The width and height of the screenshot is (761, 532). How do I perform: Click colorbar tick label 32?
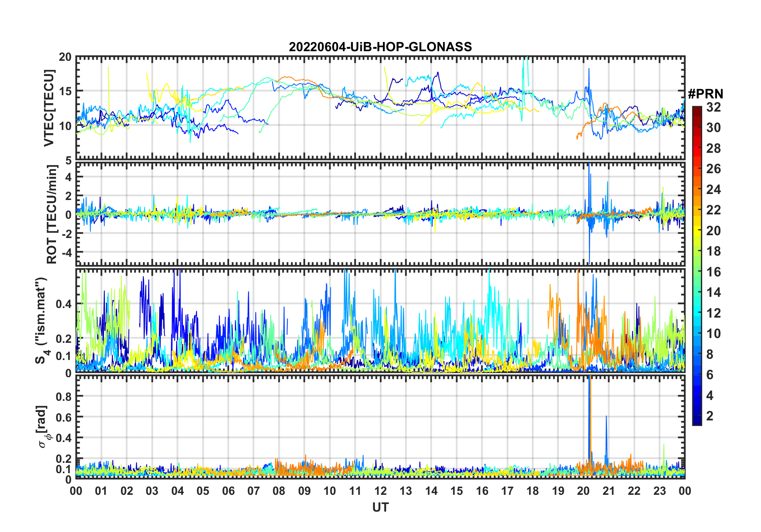713,107
